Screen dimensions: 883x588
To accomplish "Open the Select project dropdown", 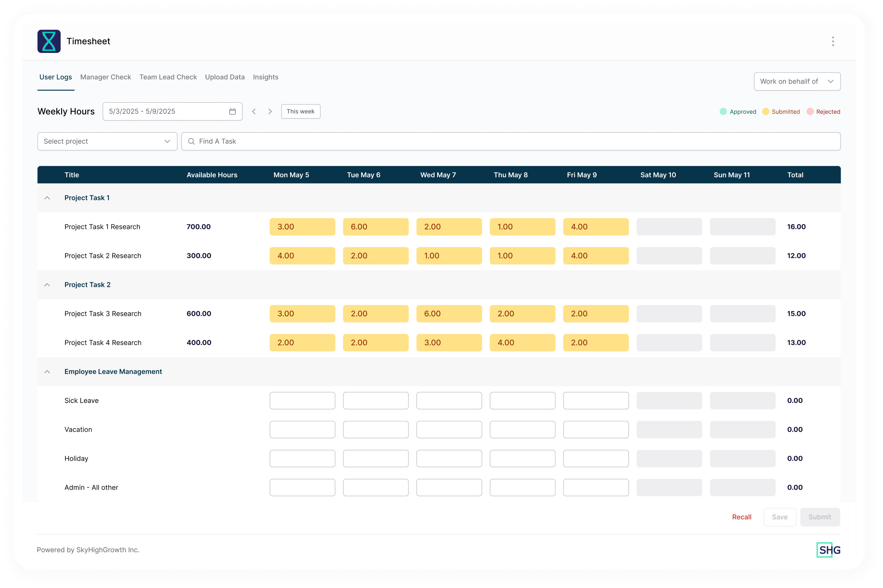I will pos(107,141).
